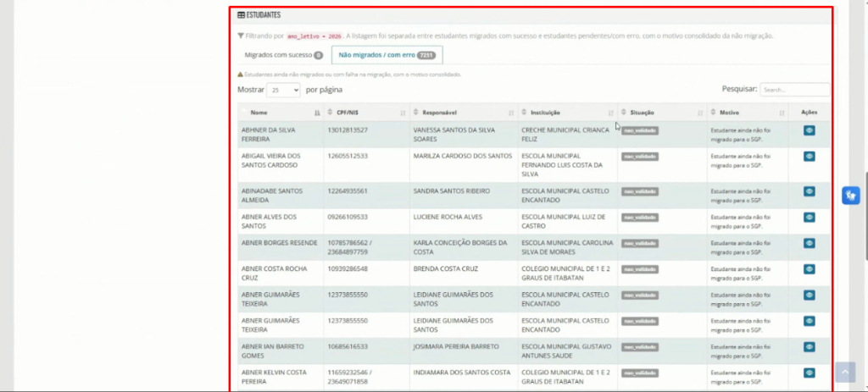This screenshot has width=868, height=392.
Task: Click responsável VANESSA SANTOS DA SILVA SOARES
Action: coord(454,135)
